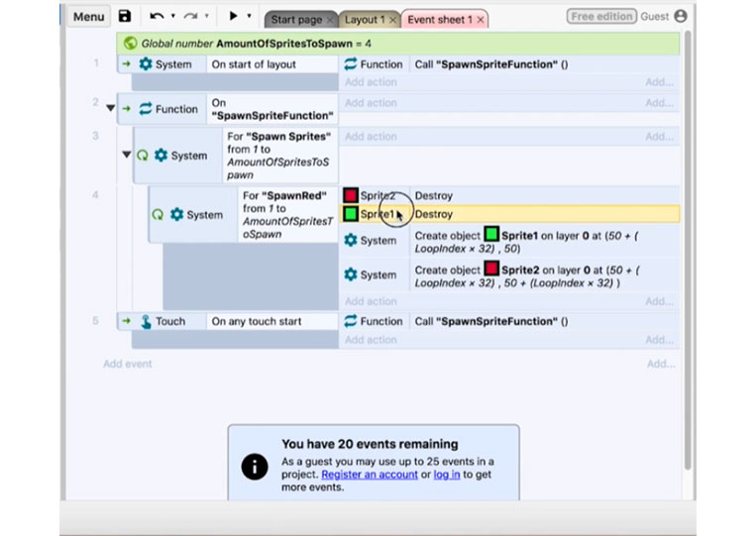Close the Event sheet 1 tab
This screenshot has width=756, height=536.
click(x=481, y=20)
